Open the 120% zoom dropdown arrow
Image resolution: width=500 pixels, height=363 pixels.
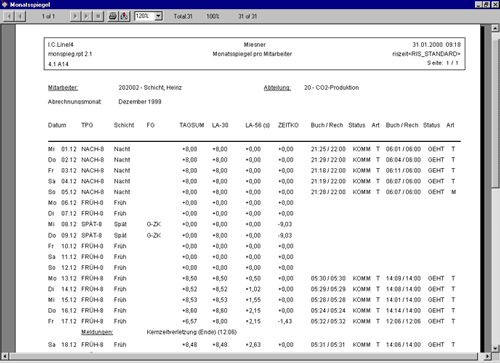(159, 16)
